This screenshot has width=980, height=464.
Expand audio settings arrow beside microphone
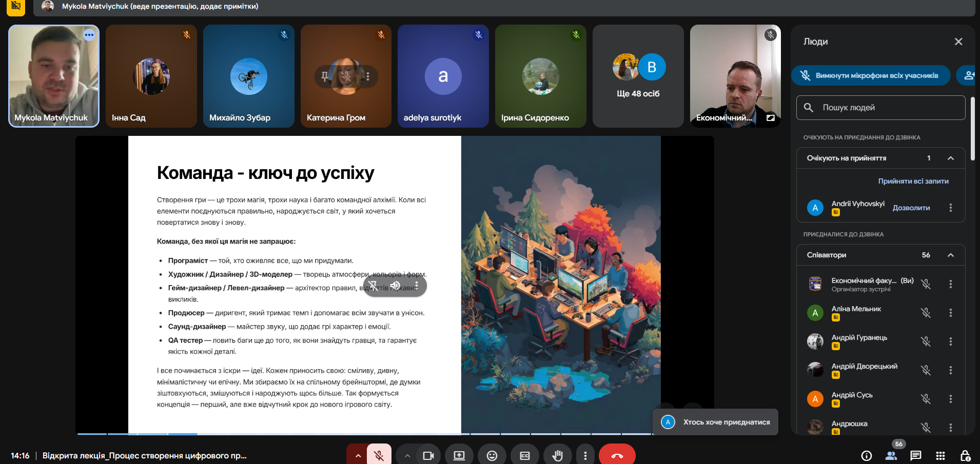pos(358,455)
